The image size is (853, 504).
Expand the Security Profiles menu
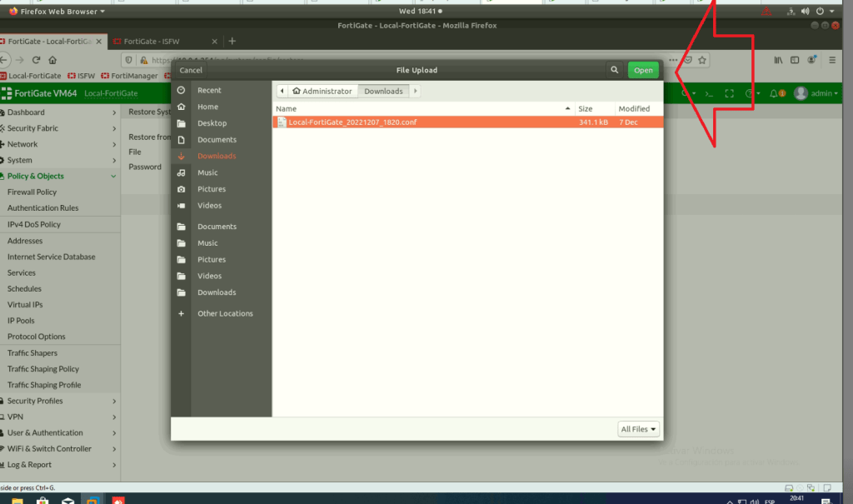coord(113,401)
